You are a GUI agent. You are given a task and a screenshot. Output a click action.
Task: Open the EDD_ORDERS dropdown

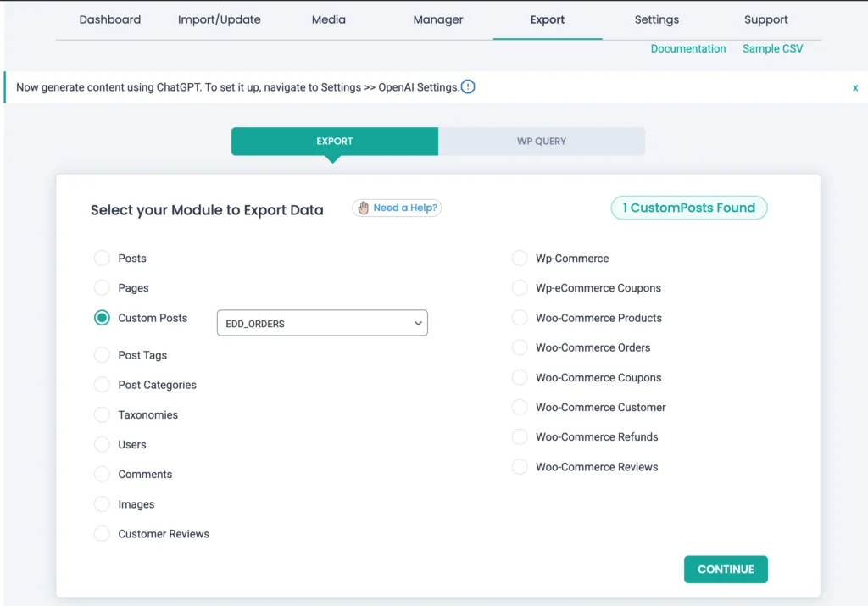[x=322, y=323]
